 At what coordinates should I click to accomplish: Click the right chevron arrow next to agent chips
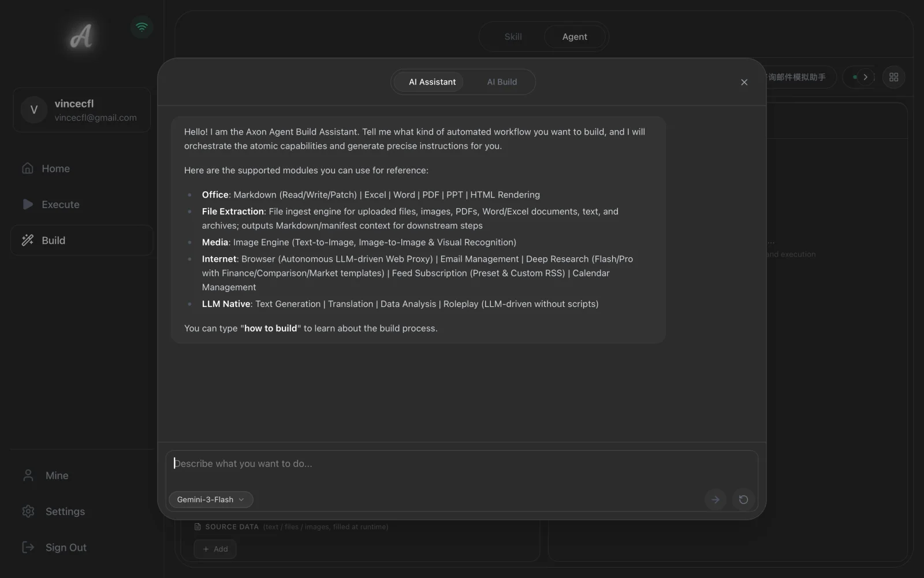click(x=865, y=77)
